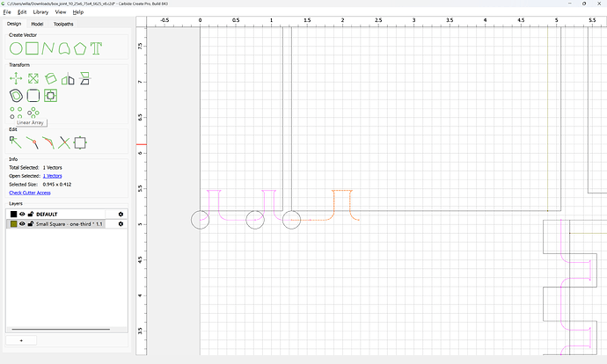Open the Circular Array tool
607x364 pixels.
[33, 113]
